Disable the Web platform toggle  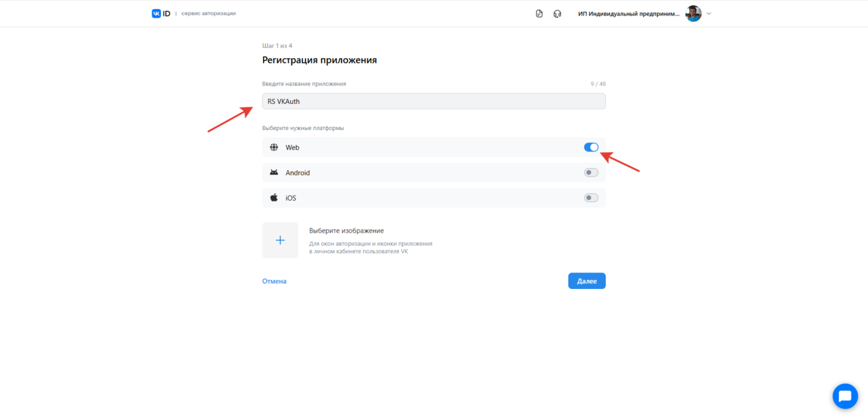591,147
